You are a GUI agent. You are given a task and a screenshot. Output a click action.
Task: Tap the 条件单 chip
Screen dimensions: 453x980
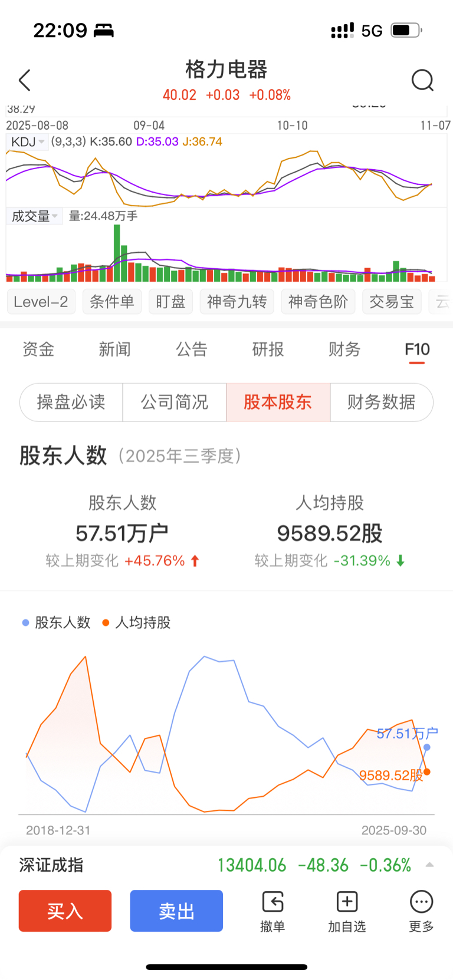(112, 302)
